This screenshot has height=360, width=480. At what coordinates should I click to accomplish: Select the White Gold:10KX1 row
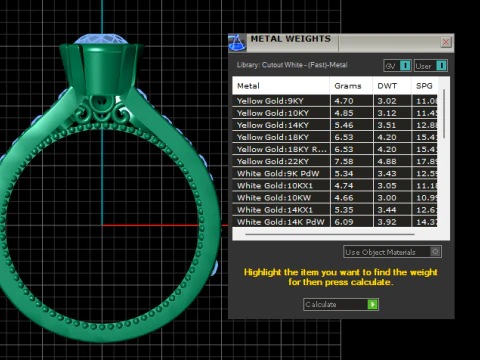click(x=335, y=185)
